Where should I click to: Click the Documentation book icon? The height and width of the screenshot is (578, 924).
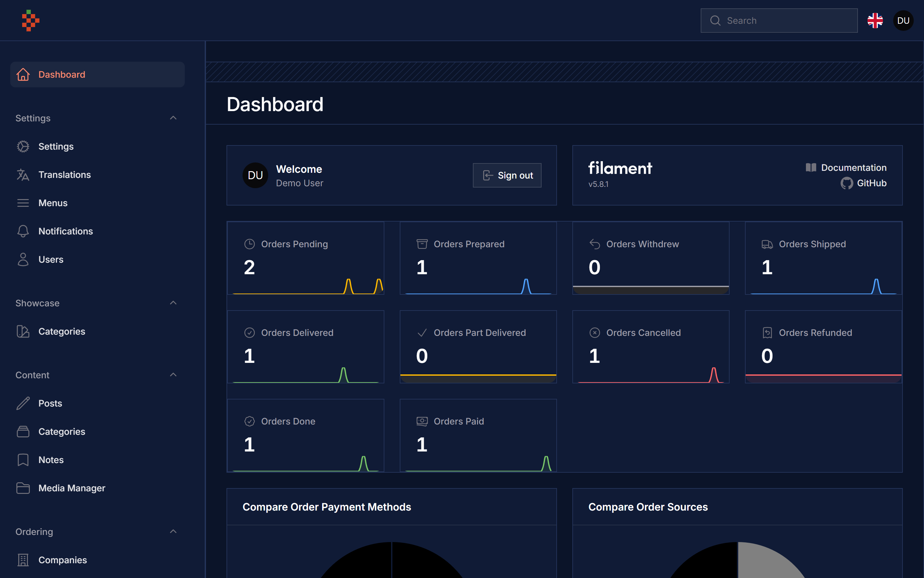[811, 167]
